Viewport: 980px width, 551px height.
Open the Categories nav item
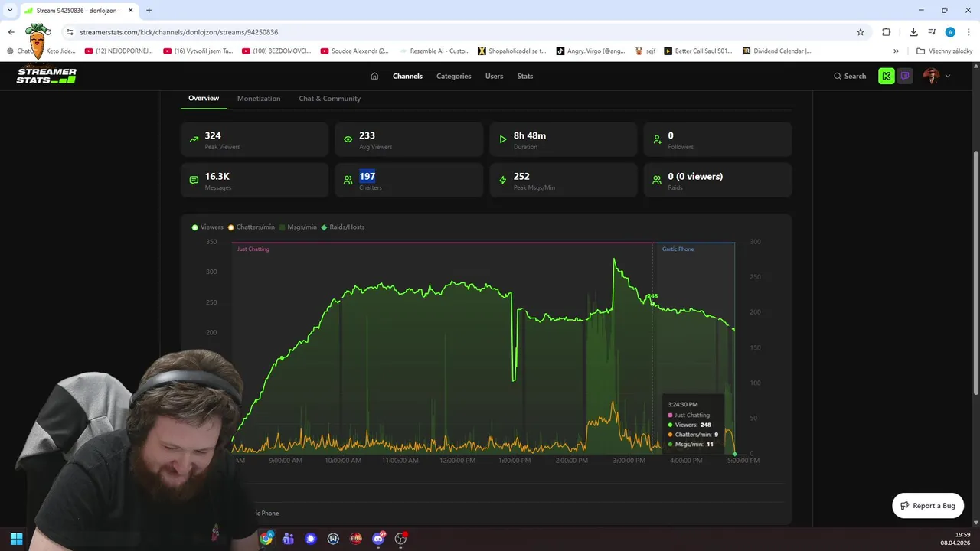pyautogui.click(x=453, y=76)
